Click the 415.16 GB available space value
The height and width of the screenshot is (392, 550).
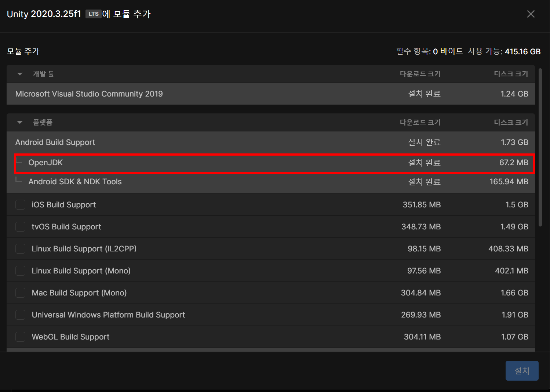tap(522, 52)
